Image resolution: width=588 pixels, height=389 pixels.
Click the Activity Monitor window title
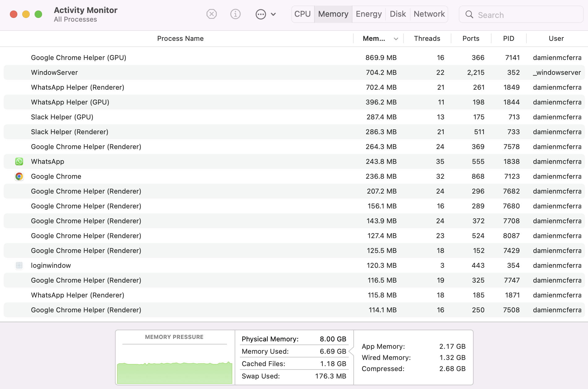pos(86,10)
